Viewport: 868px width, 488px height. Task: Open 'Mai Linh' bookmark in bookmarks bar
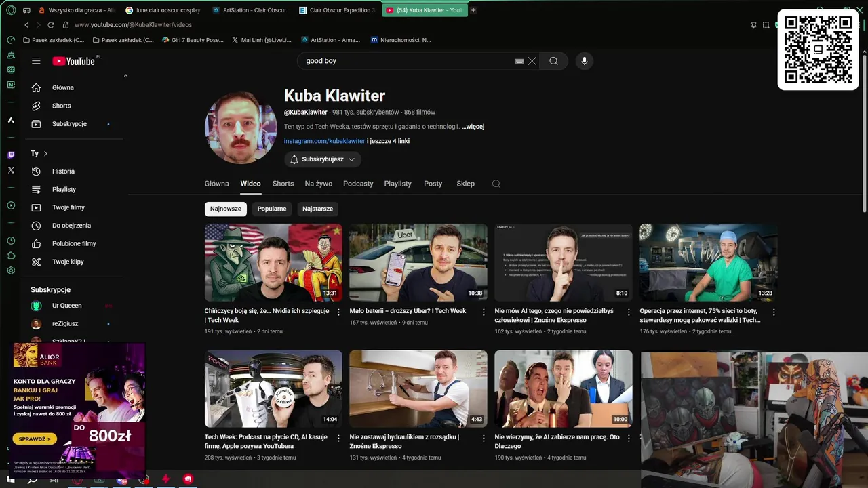point(262,40)
